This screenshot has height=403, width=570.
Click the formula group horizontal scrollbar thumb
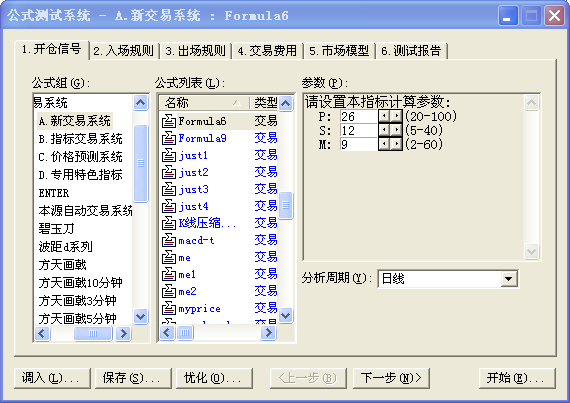(x=93, y=333)
